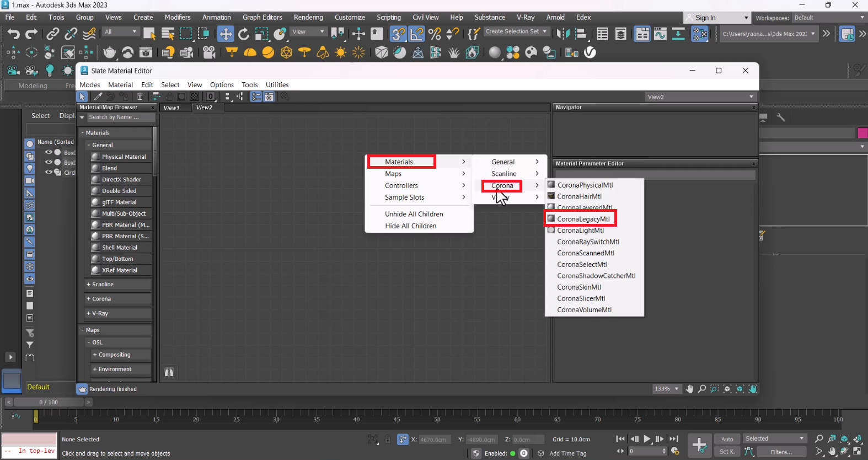The width and height of the screenshot is (868, 460).
Task: Activate the Select and Scale tool
Action: (261, 34)
